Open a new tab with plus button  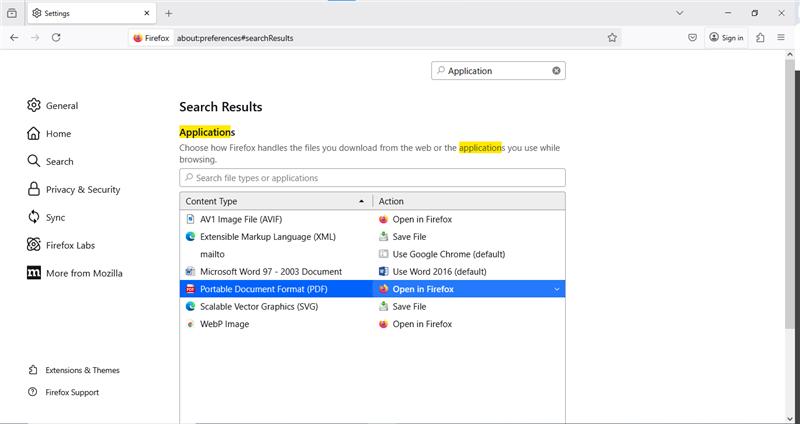point(169,13)
